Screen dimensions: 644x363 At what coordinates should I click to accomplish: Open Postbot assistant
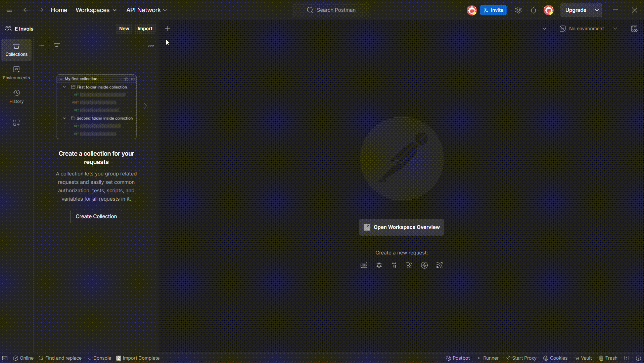(458, 358)
